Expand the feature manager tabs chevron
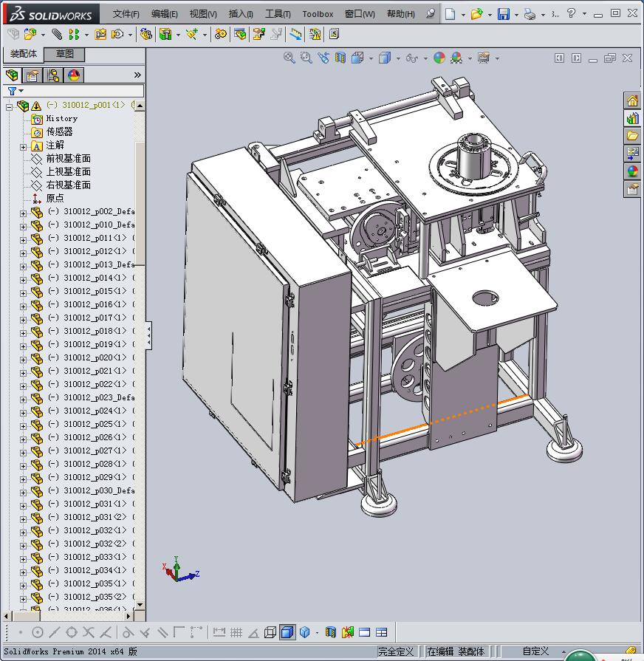The width and height of the screenshot is (644, 661). (x=137, y=75)
